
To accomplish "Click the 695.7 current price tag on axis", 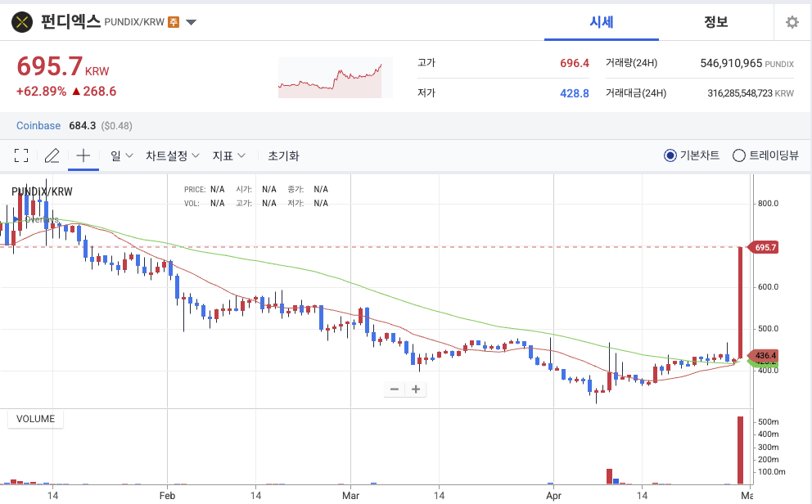I will 764,247.
